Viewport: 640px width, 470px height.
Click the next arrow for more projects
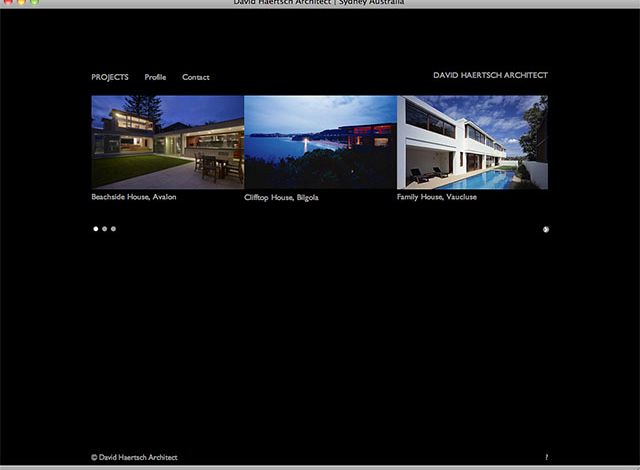[x=546, y=229]
